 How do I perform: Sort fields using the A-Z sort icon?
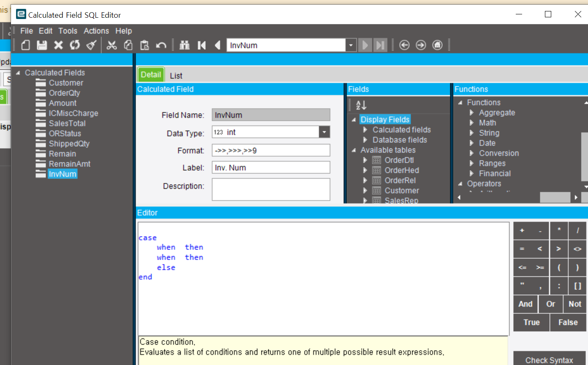pyautogui.click(x=361, y=105)
